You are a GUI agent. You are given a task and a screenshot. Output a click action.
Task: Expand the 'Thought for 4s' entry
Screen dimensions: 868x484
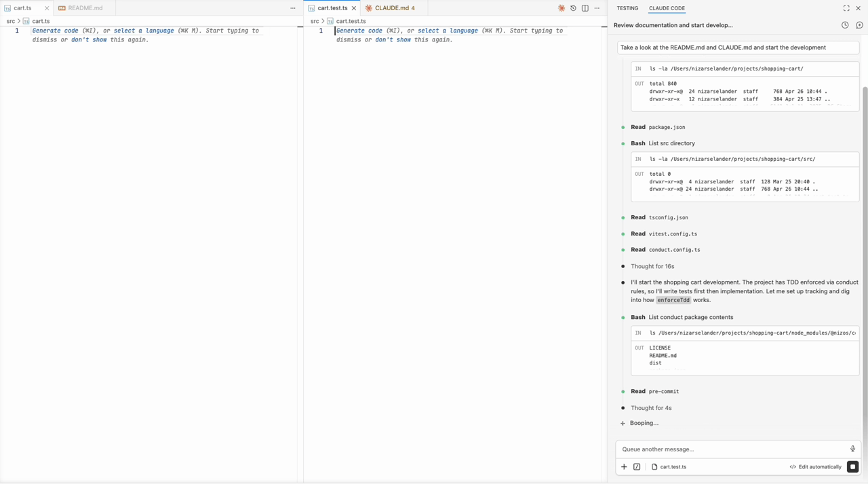point(651,408)
